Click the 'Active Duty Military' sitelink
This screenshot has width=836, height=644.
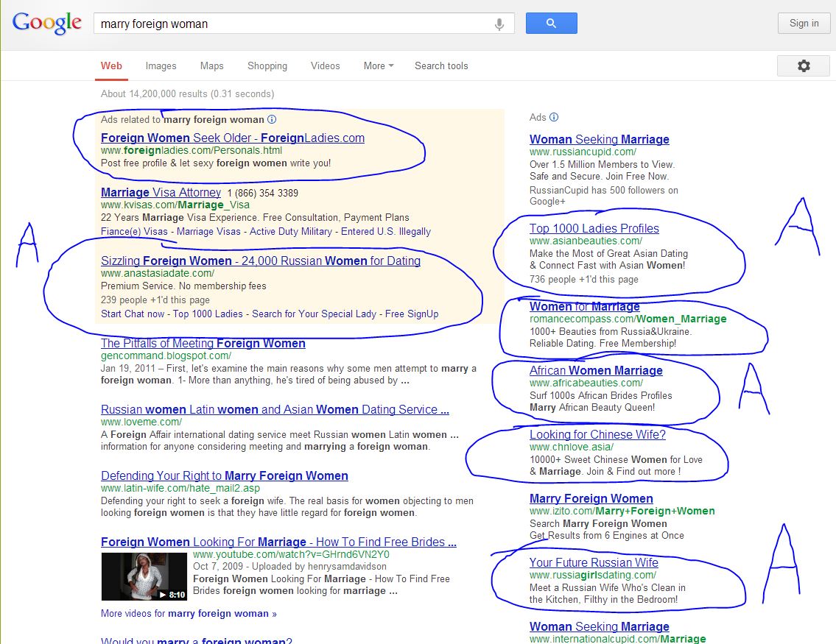pyautogui.click(x=290, y=232)
